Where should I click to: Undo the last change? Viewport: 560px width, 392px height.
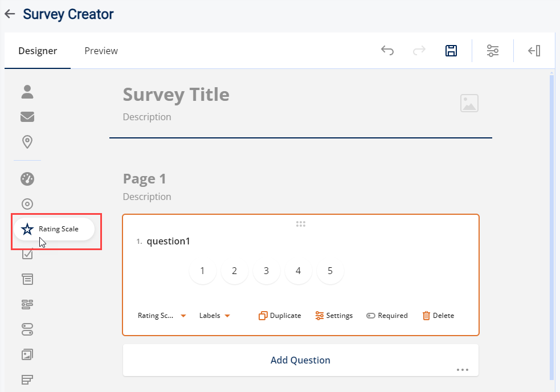click(x=387, y=51)
